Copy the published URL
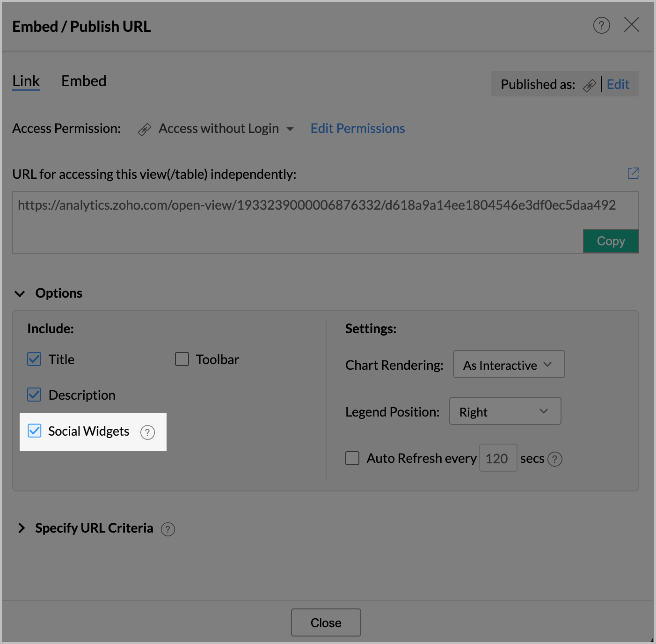The image size is (656, 644). coord(611,241)
